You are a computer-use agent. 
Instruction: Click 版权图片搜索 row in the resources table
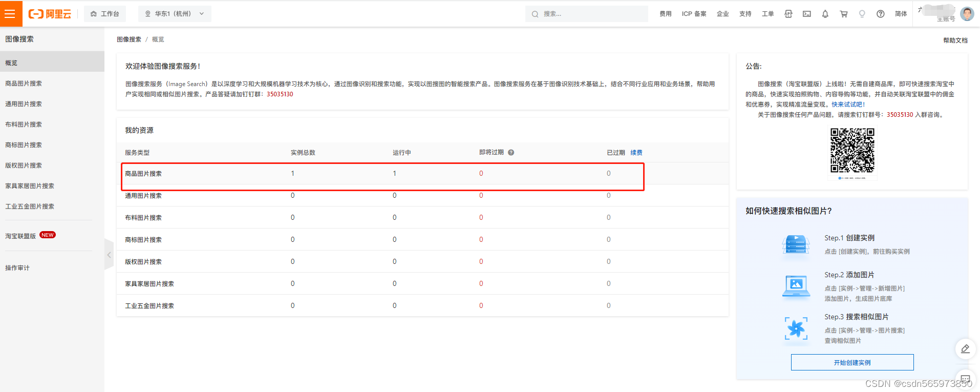point(422,261)
